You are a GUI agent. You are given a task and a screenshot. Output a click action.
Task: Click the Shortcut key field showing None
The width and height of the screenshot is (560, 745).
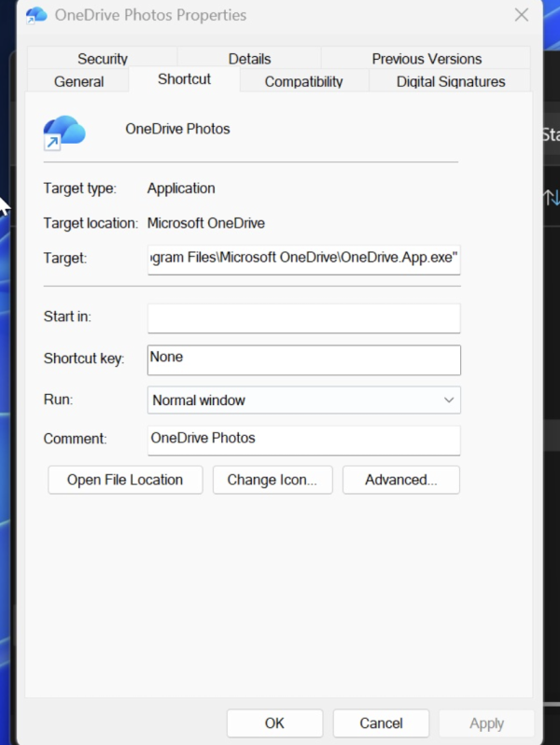pos(304,359)
